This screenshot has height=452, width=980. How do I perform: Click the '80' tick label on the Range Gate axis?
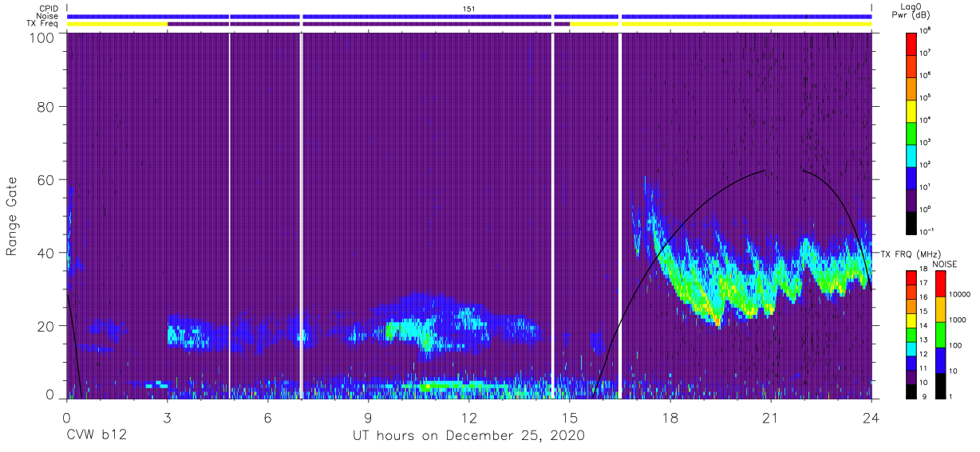[x=46, y=108]
